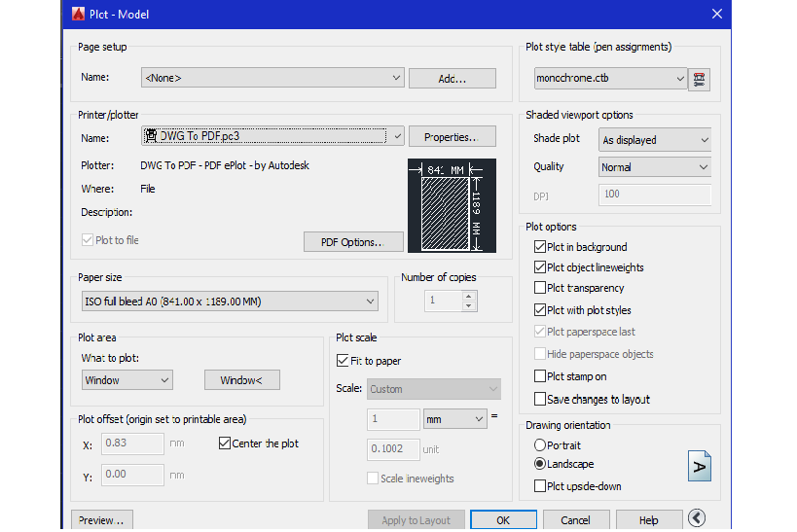Close the Plot - Model dialog
The image size is (797, 532).
716,14
